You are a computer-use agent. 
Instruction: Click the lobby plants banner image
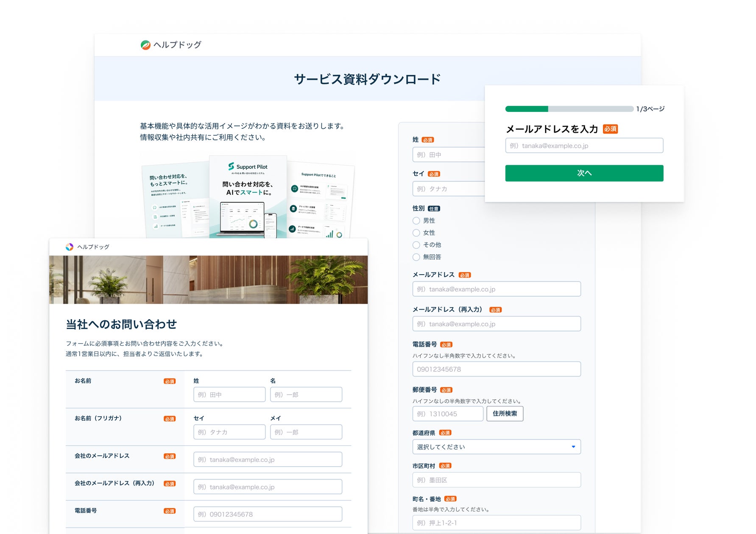[208, 280]
